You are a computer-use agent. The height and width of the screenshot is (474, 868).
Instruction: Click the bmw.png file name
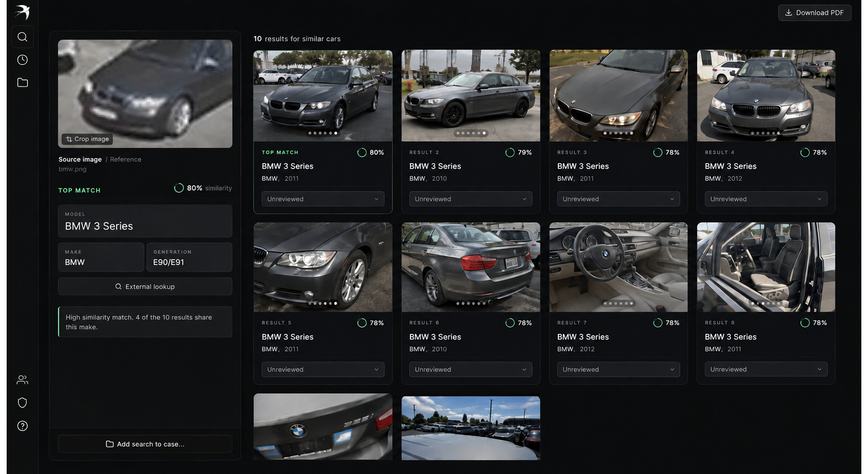coord(72,169)
